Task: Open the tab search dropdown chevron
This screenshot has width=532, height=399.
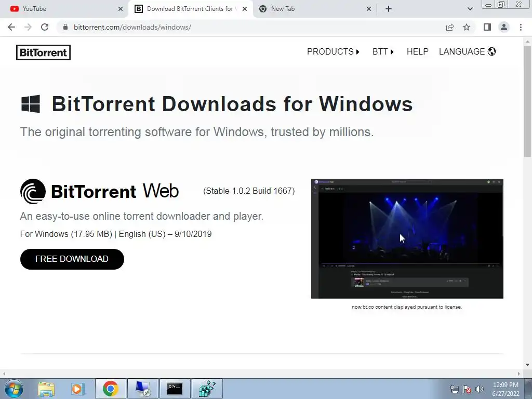Action: [470, 9]
